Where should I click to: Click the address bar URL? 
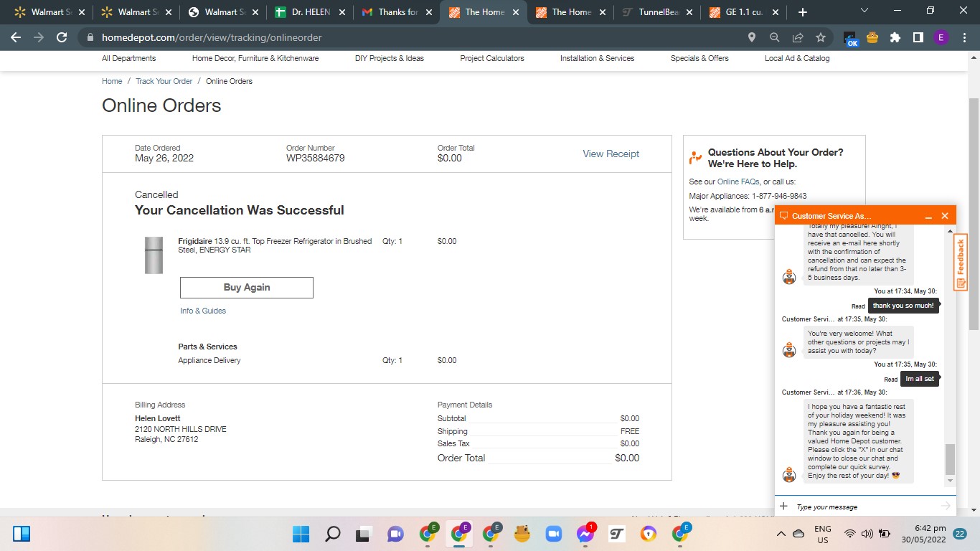pyautogui.click(x=212, y=37)
